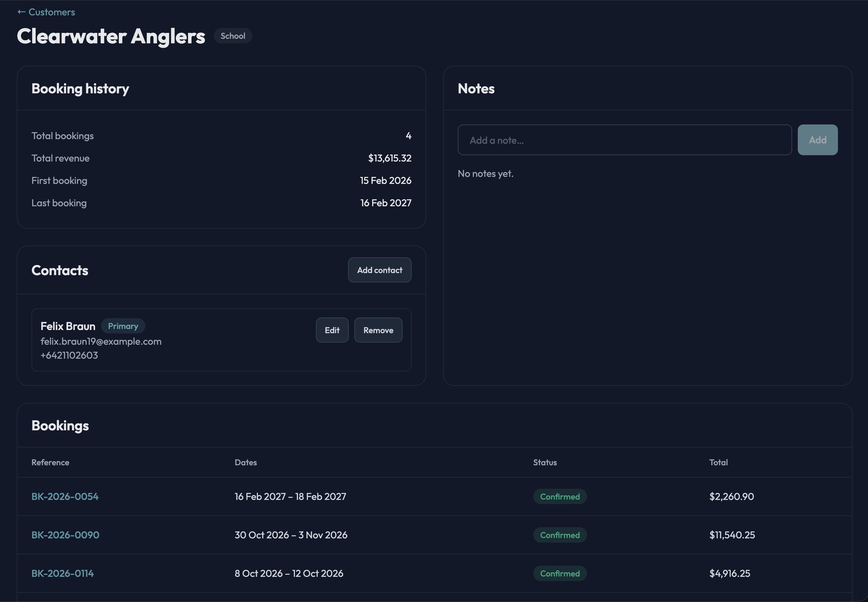This screenshot has width=868, height=602.
Task: Select phone number +6421102603
Action: pos(70,355)
